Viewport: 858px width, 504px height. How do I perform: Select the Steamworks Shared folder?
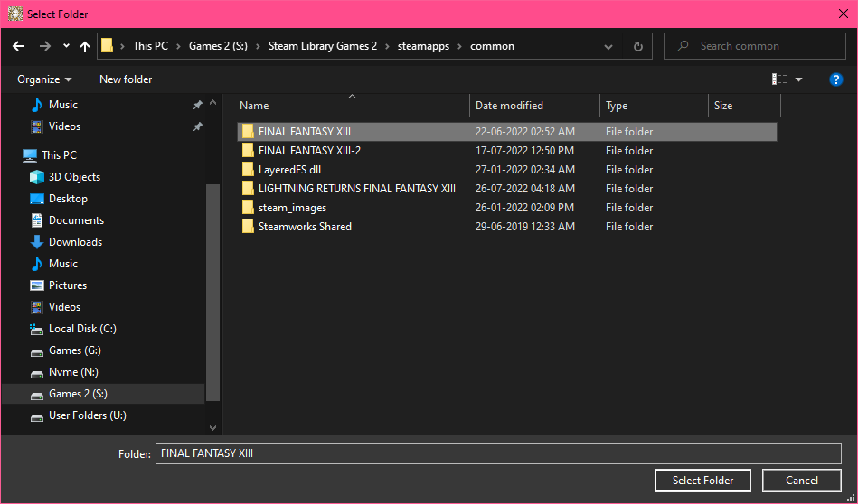click(x=507, y=227)
